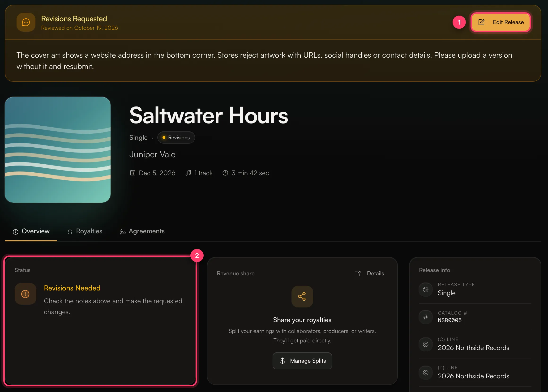Click the Revisions Needed status heading
This screenshot has width=548, height=392.
(x=72, y=288)
